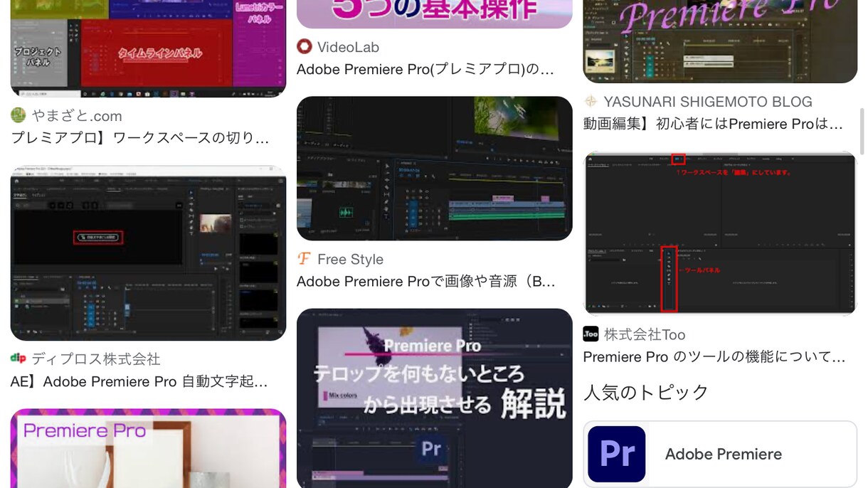The height and width of the screenshot is (488, 868).
Task: Click the Free Style site favicon
Action: [305, 259]
